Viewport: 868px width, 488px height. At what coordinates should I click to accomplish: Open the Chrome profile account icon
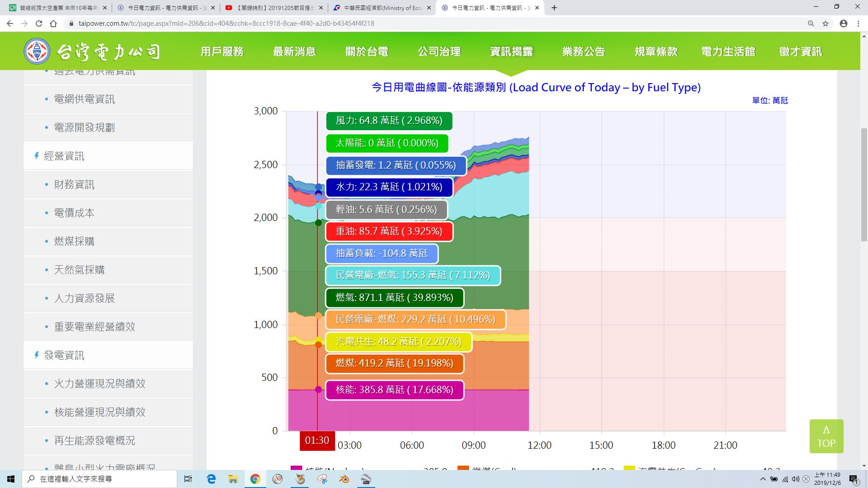point(844,23)
